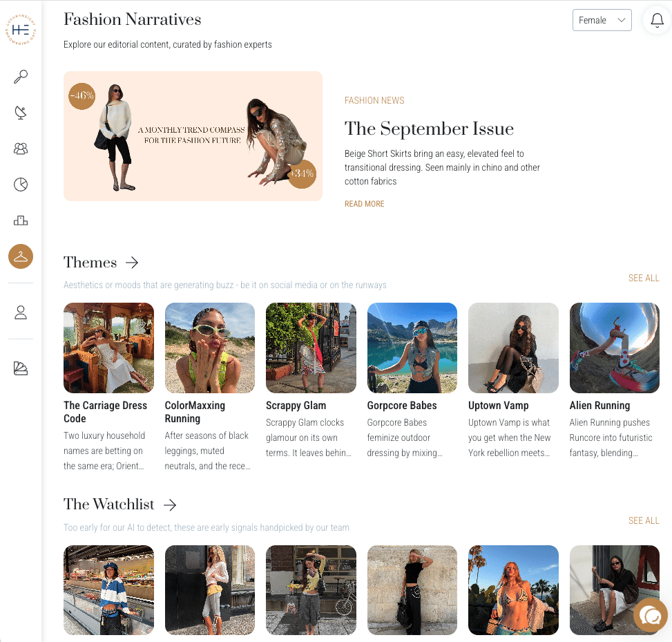The height and width of the screenshot is (642, 672).
Task: Click the 'Scrappy Glam clocks glamour' description
Action: click(x=309, y=438)
